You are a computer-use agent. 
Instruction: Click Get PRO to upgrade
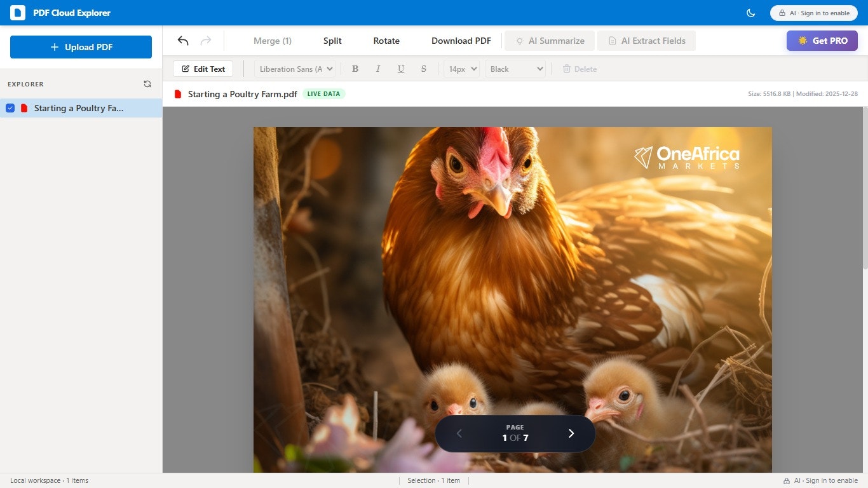[x=822, y=40]
